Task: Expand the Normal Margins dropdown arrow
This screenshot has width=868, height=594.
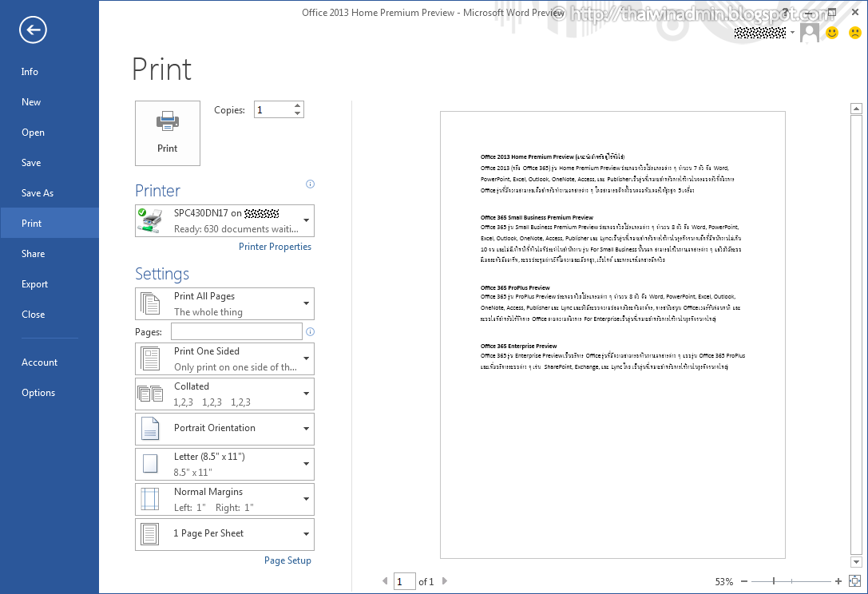Action: [306, 499]
